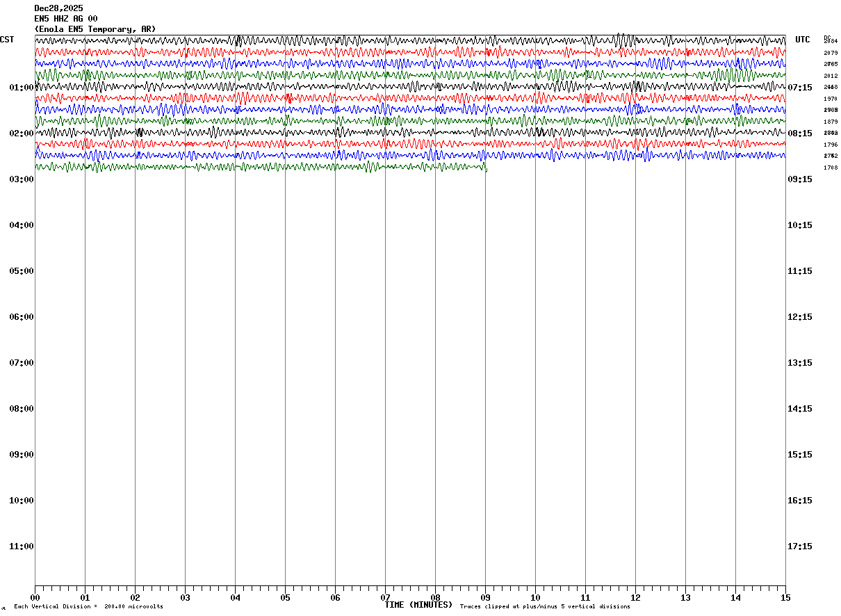Screen dimensions: 841x616
Task: Click the "07:15" UTC time label
Action: pyautogui.click(x=800, y=88)
